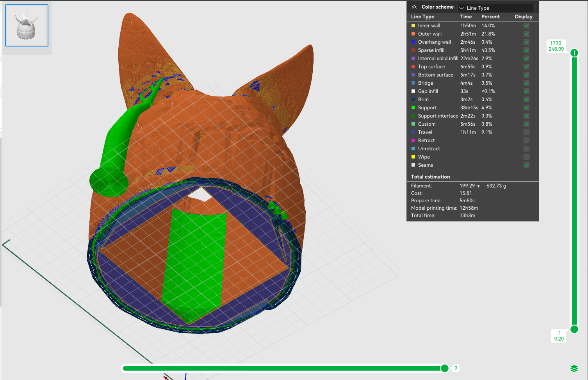Click the Cost 15.81 value
The image size is (588, 380).
point(466,193)
